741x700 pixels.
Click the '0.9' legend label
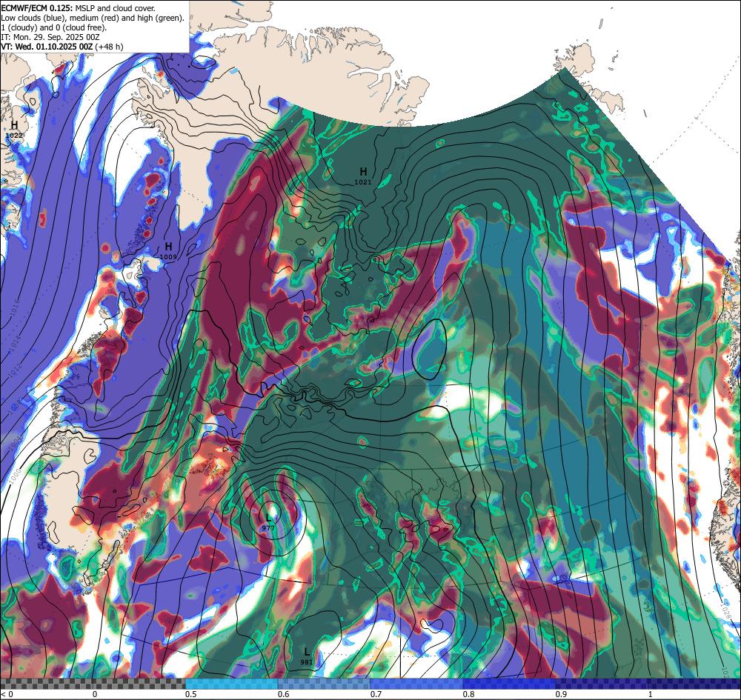(x=562, y=694)
